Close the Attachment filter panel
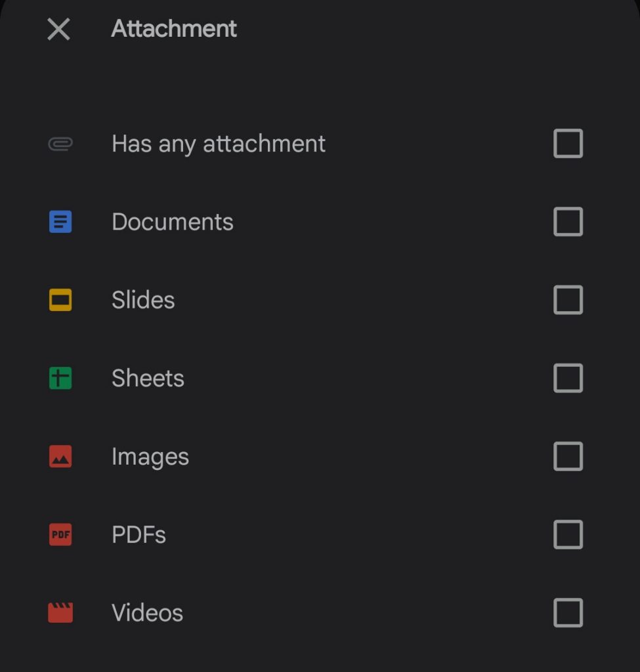Image resolution: width=640 pixels, height=672 pixels. pos(58,29)
